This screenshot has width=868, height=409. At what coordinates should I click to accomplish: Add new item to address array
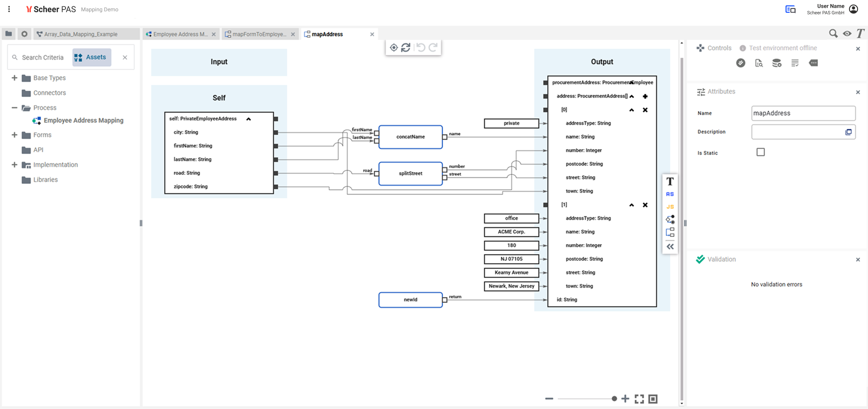pos(645,96)
